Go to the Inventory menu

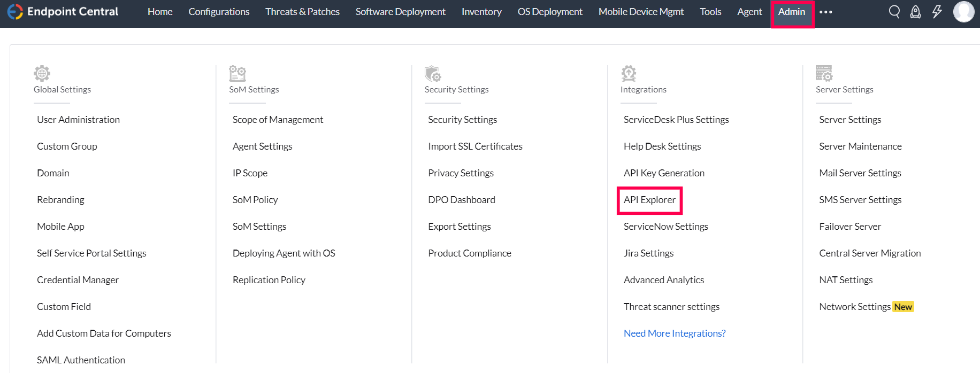click(x=481, y=12)
